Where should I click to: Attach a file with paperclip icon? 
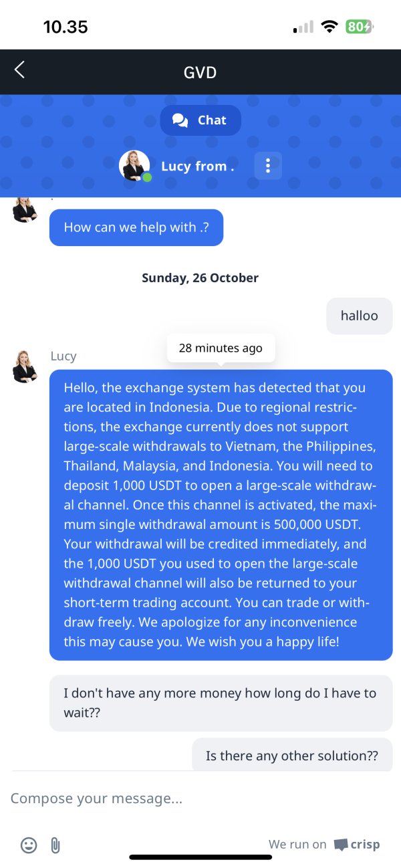55,845
